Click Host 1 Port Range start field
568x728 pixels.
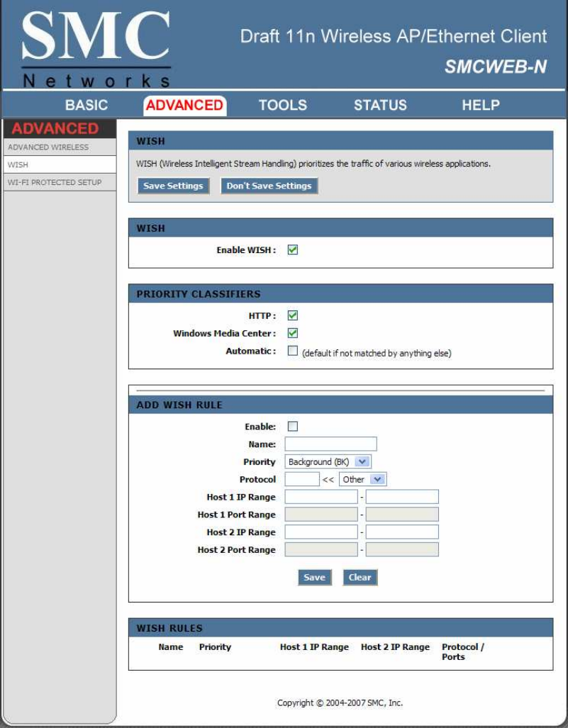321,515
